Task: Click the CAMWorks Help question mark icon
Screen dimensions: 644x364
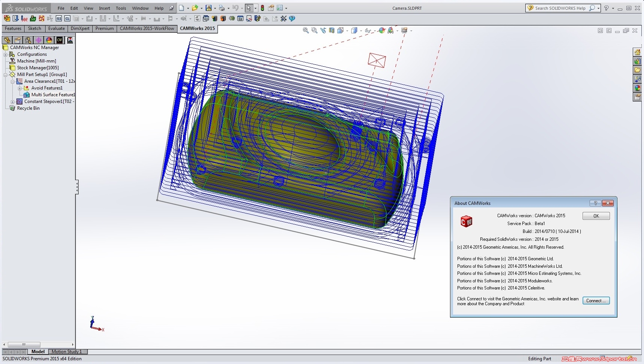Action: point(292,18)
